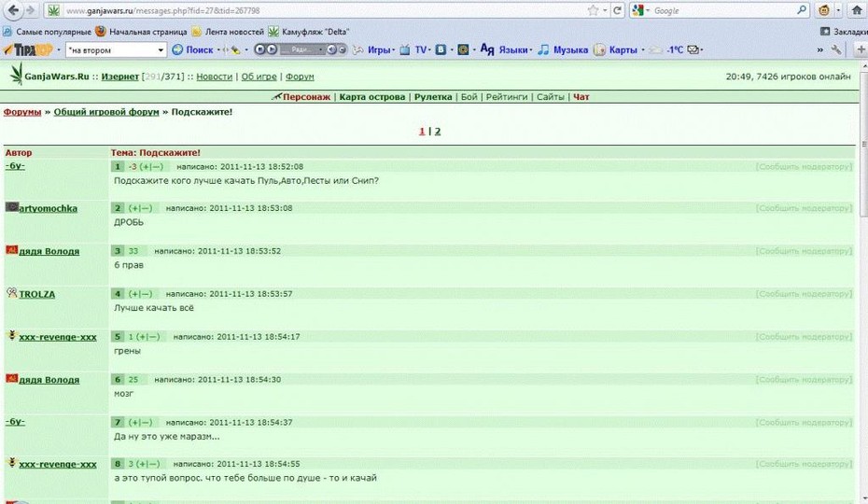Reload the page with the refresh button
Image resolution: width=868 pixels, height=504 pixels.
click(617, 10)
